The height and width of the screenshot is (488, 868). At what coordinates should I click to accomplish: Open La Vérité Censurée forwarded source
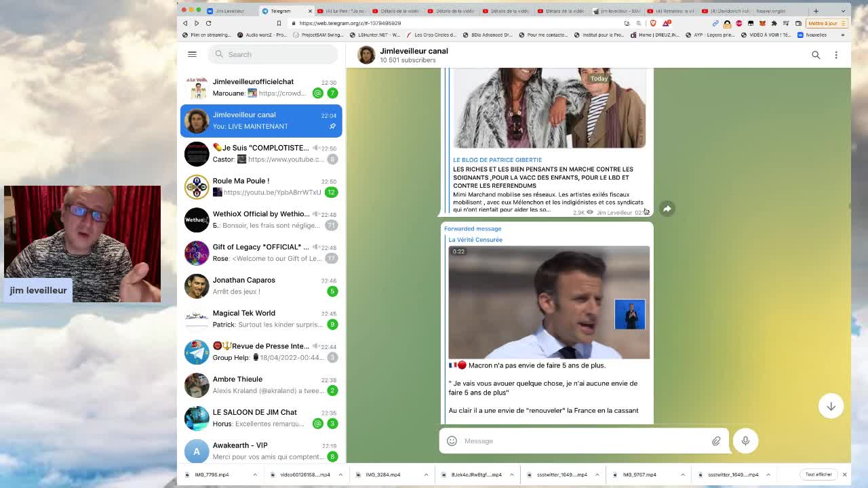(x=475, y=240)
